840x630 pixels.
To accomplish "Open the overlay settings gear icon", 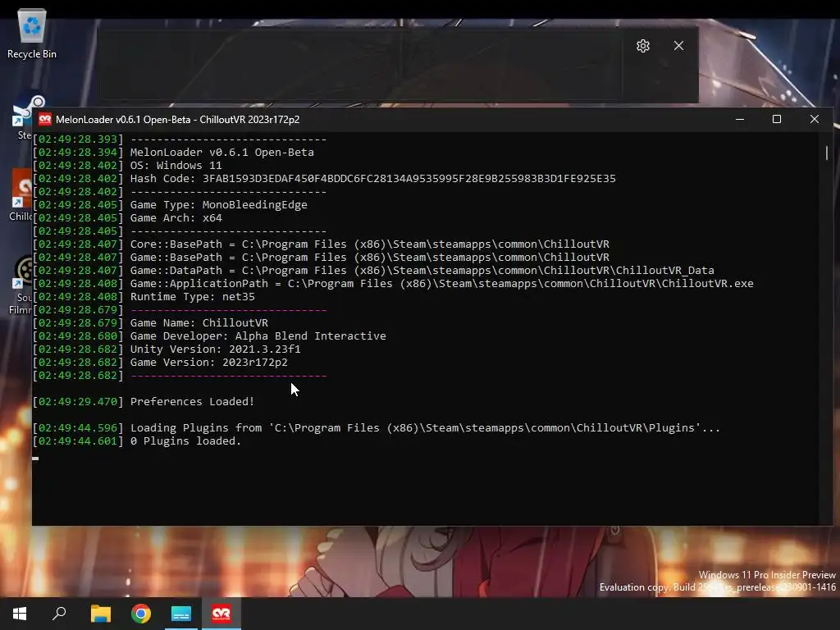I will pos(643,46).
